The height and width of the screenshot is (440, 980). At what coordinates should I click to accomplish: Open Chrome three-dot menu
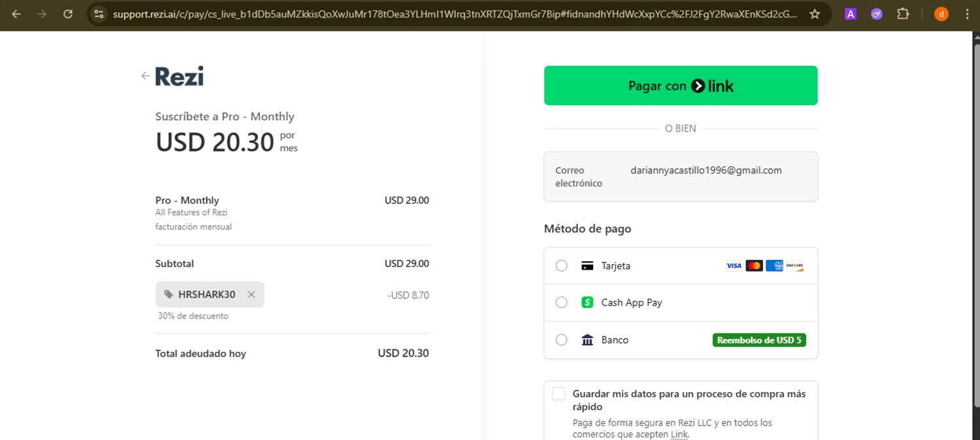coord(967,14)
